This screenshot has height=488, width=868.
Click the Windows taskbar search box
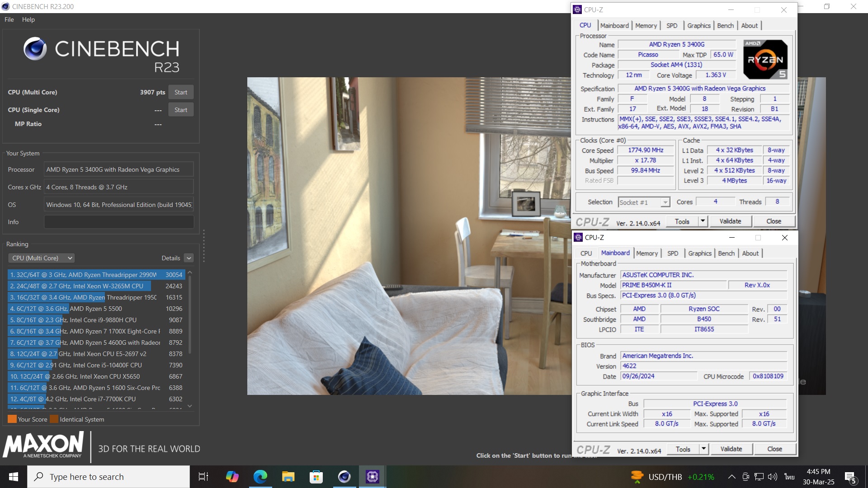pos(108,477)
